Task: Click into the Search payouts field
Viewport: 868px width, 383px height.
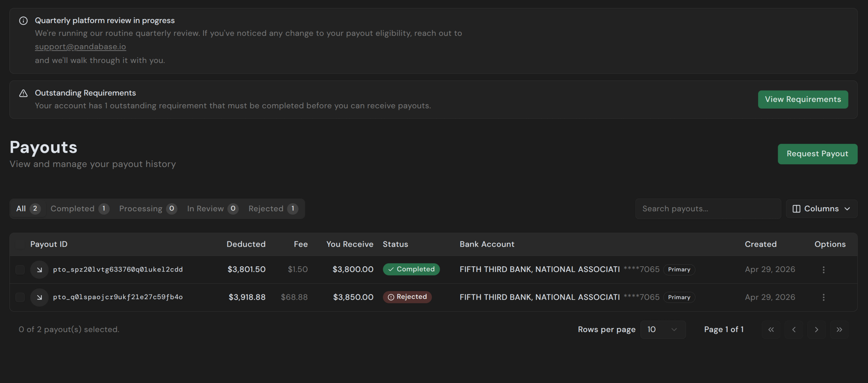Action: coord(708,209)
